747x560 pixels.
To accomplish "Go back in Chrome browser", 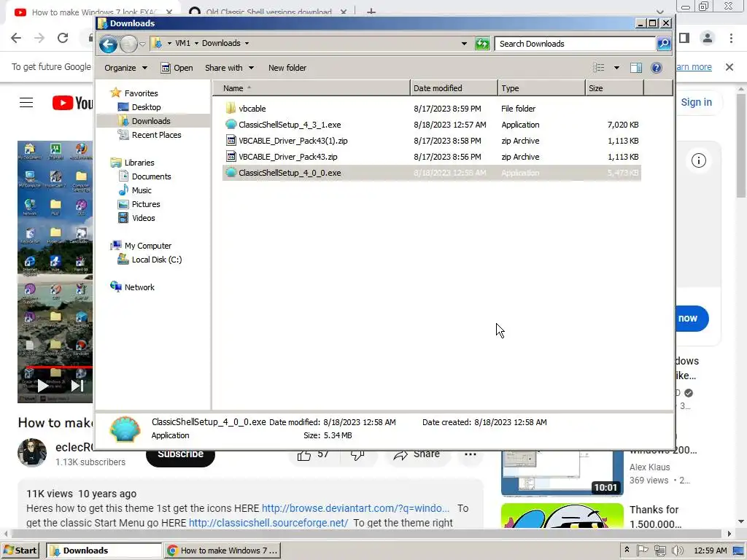I will tap(16, 38).
